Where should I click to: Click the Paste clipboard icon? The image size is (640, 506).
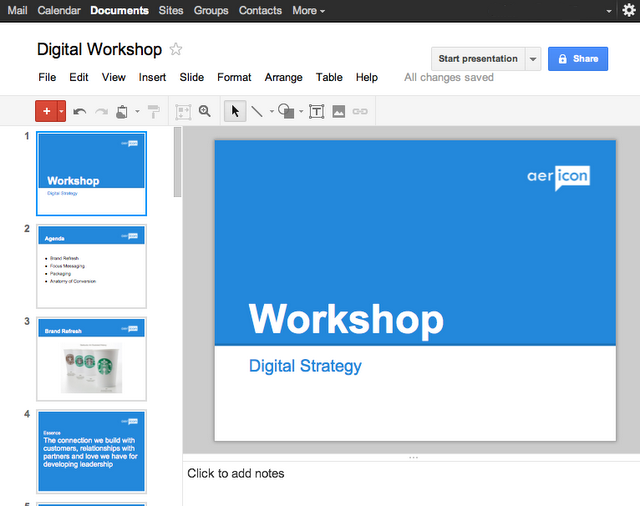coord(122,111)
